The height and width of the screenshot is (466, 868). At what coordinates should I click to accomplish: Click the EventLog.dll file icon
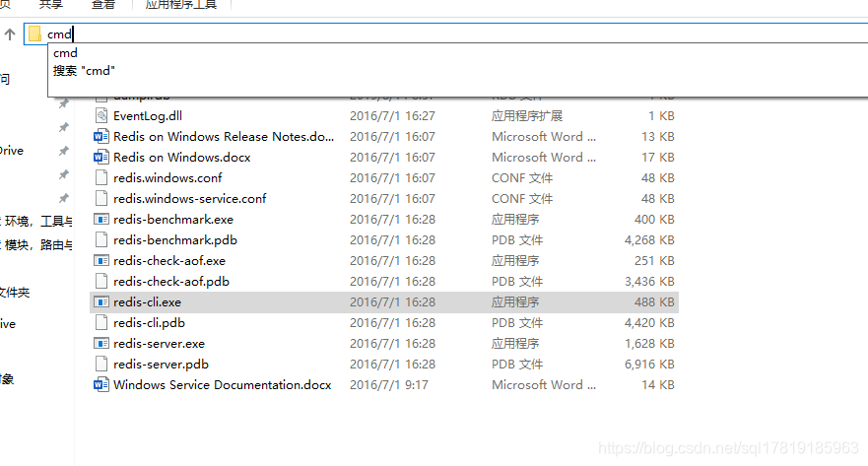[101, 115]
